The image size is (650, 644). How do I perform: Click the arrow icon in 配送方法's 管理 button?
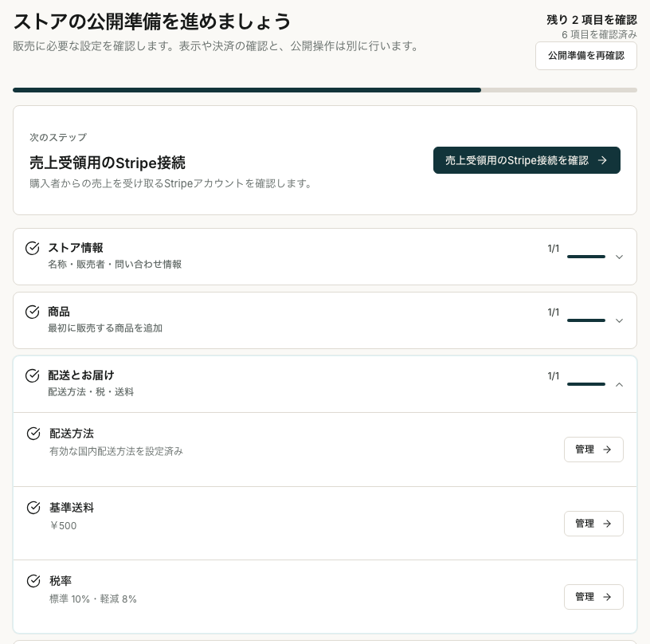(607, 450)
